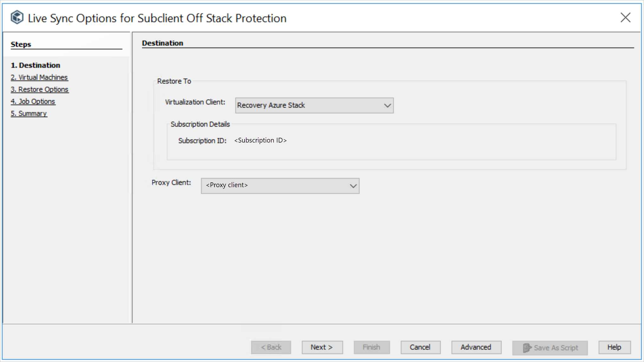The height and width of the screenshot is (362, 644).
Task: Click the Restore Options step icon
Action: (x=39, y=89)
